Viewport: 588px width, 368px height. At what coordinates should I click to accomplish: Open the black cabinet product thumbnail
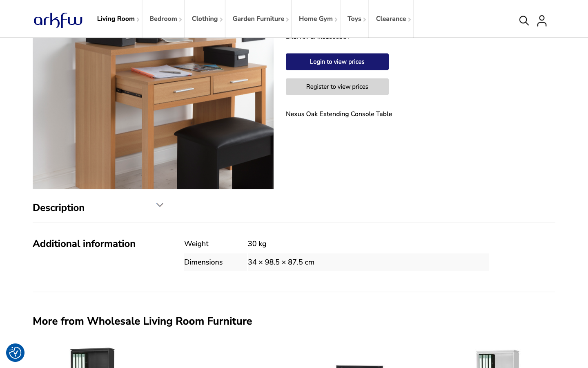point(93,358)
